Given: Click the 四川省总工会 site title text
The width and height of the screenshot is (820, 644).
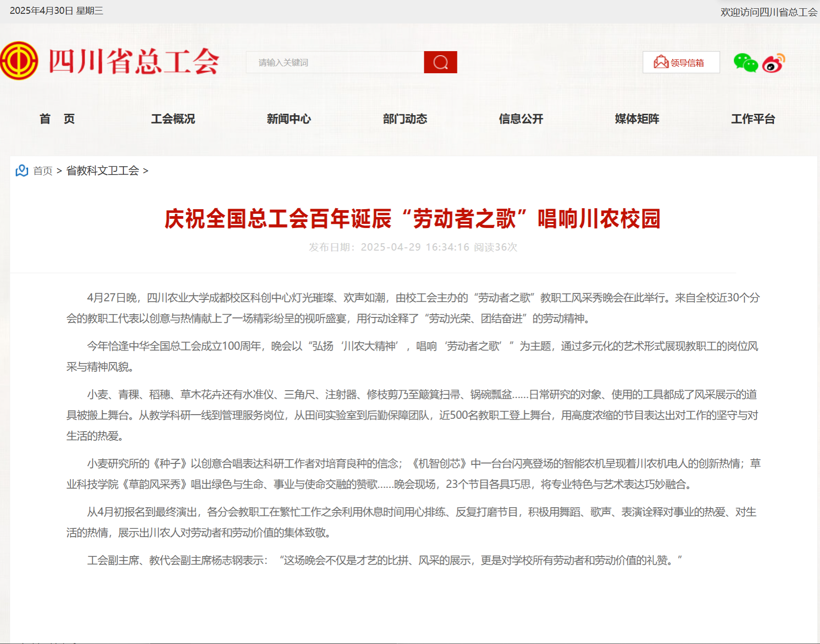Looking at the screenshot, I should [x=134, y=61].
